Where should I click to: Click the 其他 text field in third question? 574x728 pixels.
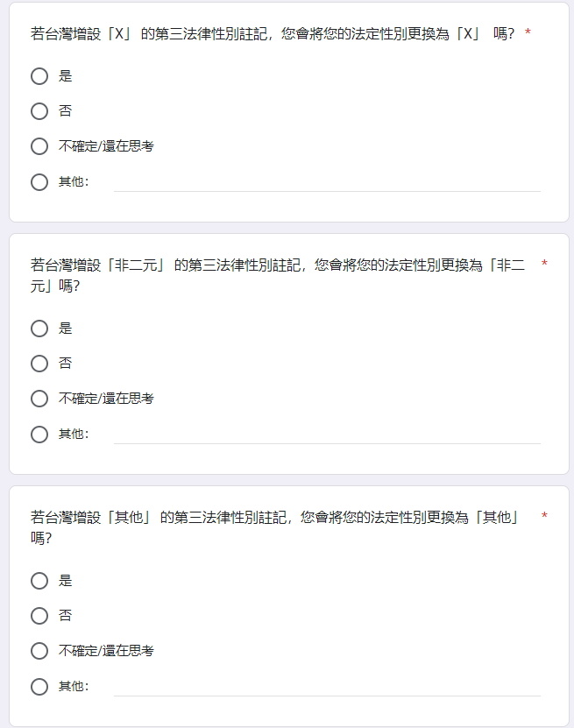[x=328, y=686]
